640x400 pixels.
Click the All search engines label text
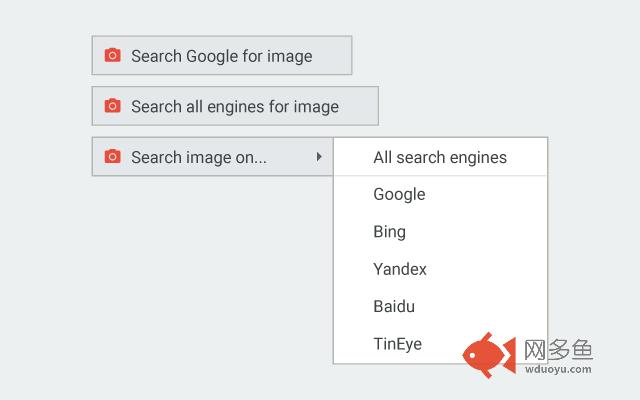(x=440, y=157)
